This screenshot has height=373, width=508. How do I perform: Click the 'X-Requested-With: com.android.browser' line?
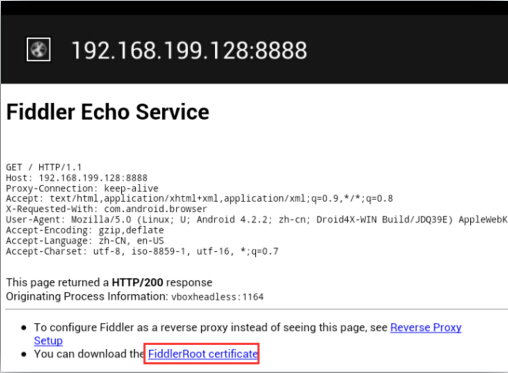click(x=107, y=209)
